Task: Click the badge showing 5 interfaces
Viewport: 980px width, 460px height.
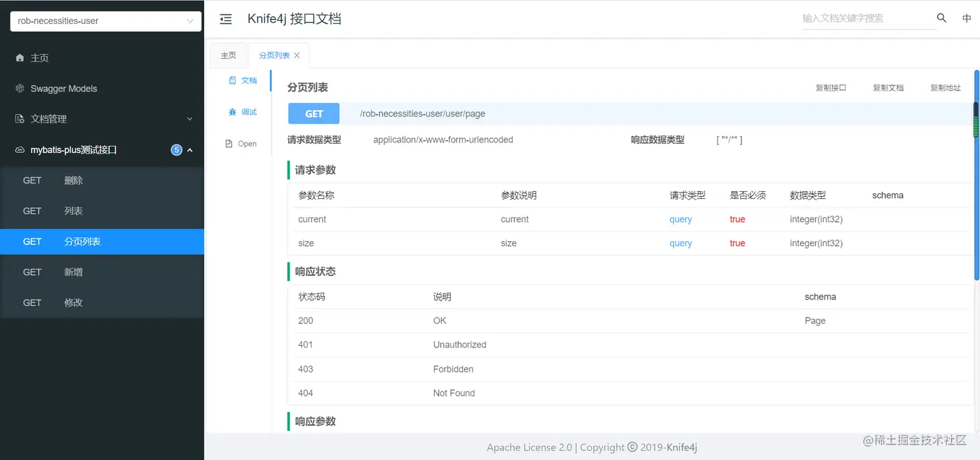Action: pos(176,150)
